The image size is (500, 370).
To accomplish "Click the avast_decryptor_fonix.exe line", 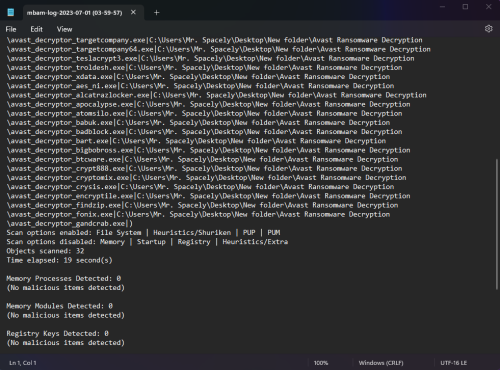I will click(198, 214).
